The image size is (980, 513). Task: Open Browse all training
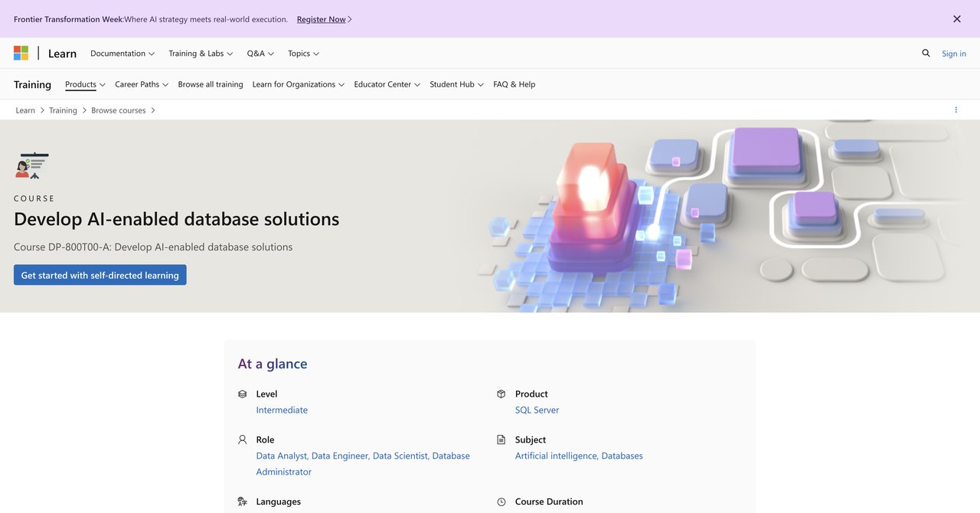click(211, 84)
